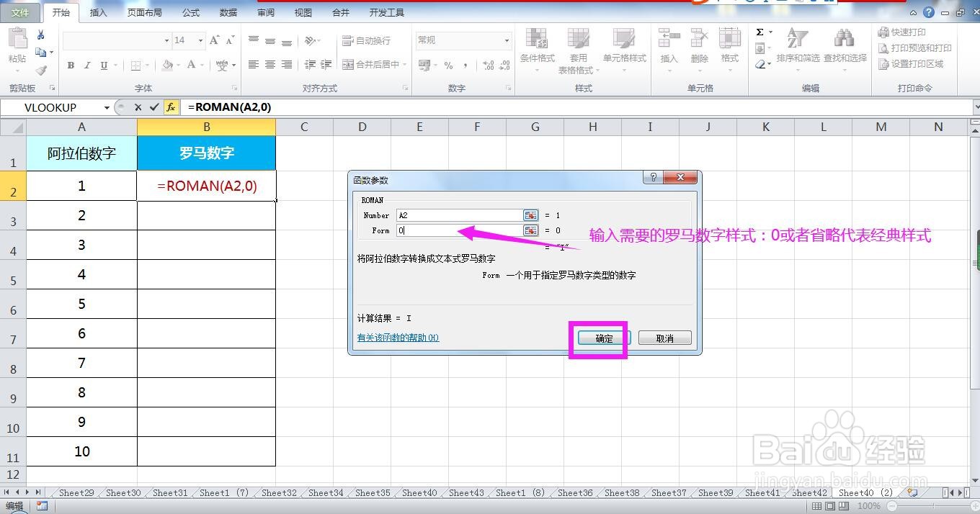
Task: Cancel formula entry with the X icon
Action: click(x=138, y=107)
